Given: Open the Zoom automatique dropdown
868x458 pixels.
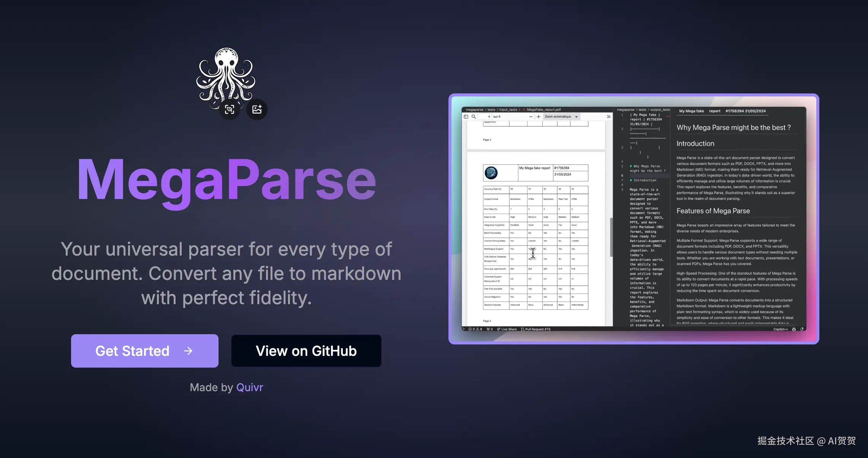Looking at the screenshot, I should [561, 117].
